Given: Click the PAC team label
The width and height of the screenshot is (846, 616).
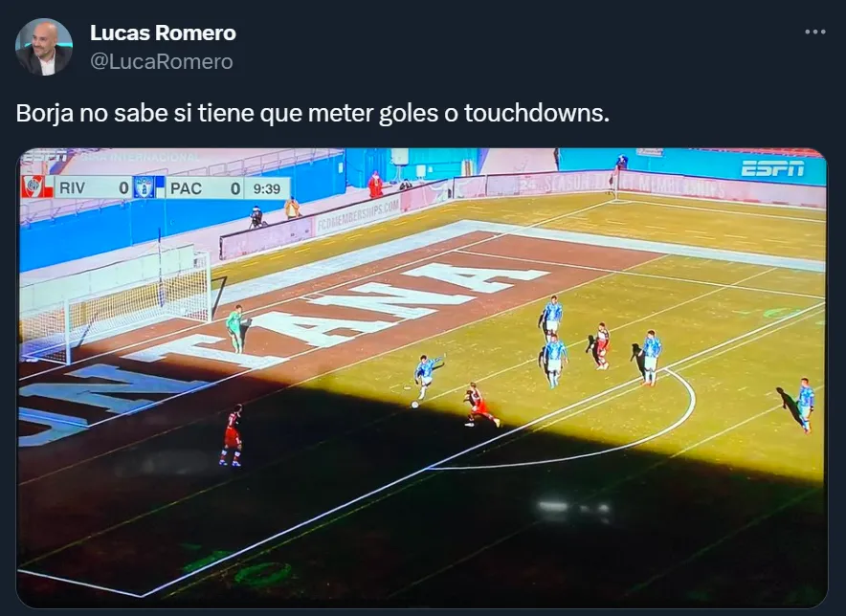Looking at the screenshot, I should pos(186,188).
